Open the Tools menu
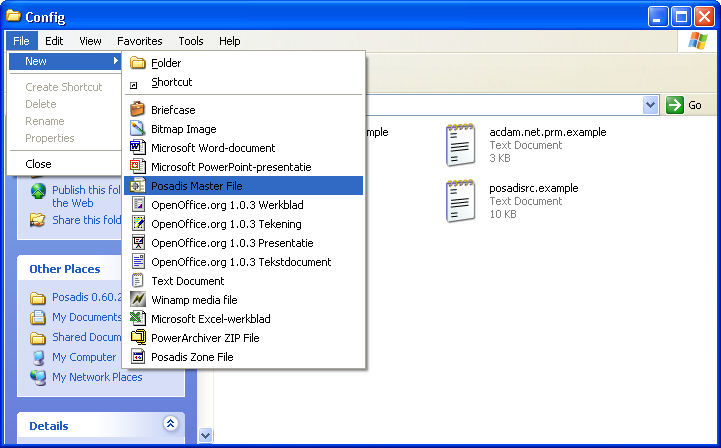Viewport: 721px width, 448px height. [191, 41]
